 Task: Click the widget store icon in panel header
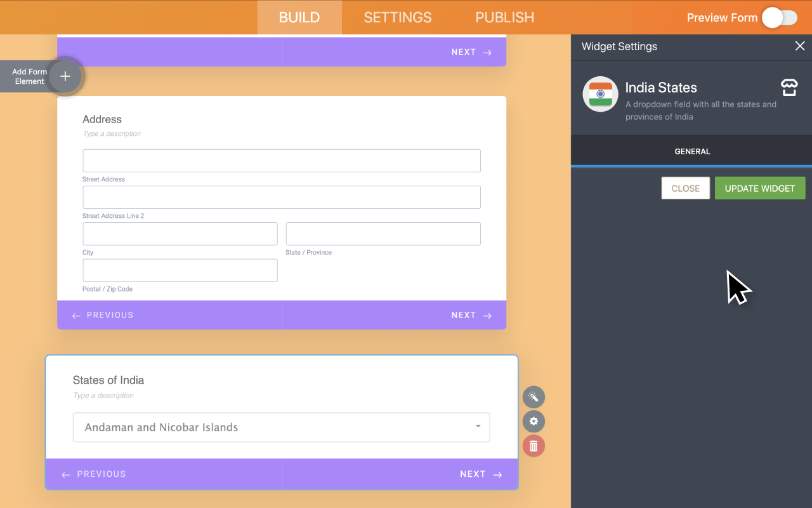[789, 87]
